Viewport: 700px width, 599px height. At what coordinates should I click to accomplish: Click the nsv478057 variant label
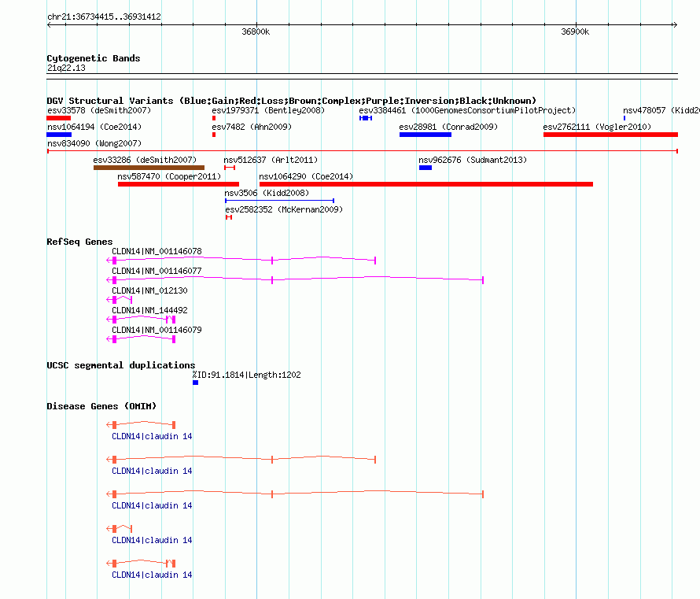point(661,110)
